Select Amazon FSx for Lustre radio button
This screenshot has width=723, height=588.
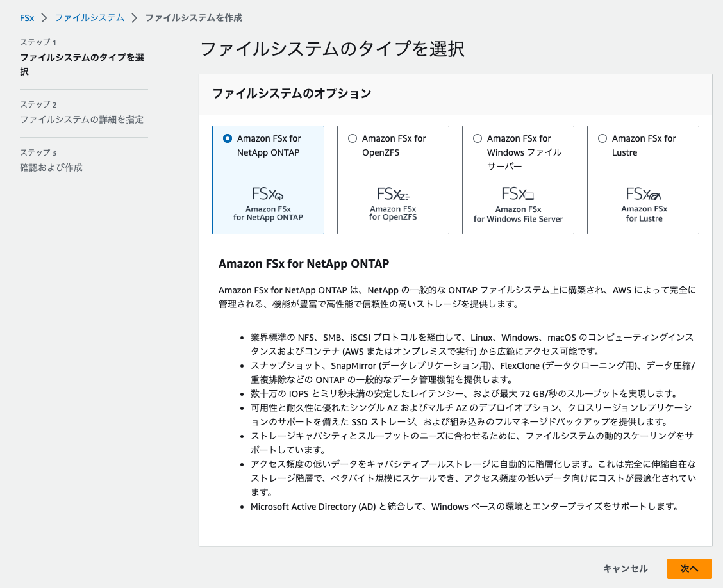(x=602, y=138)
